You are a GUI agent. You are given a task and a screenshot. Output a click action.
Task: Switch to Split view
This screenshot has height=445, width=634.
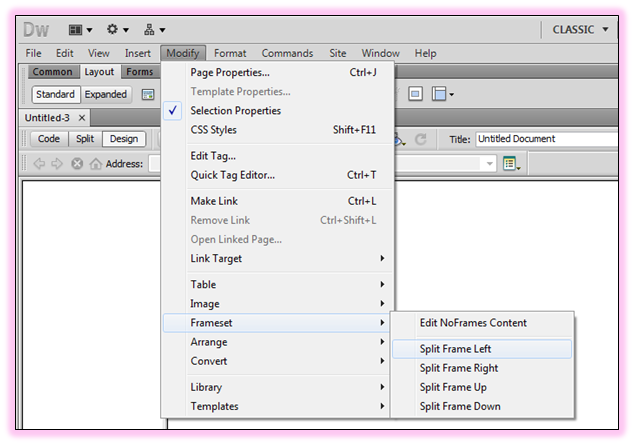pyautogui.click(x=85, y=139)
